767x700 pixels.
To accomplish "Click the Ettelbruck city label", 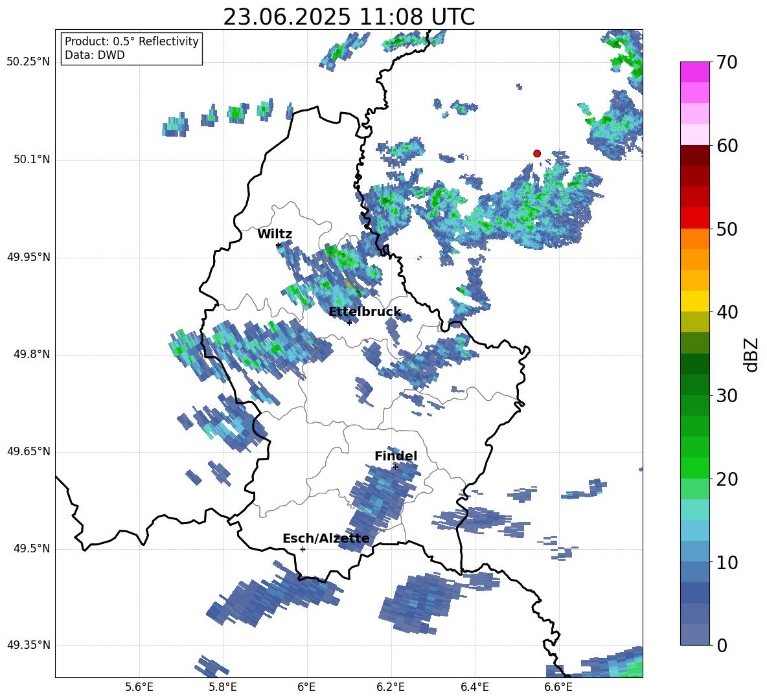I will [x=365, y=312].
